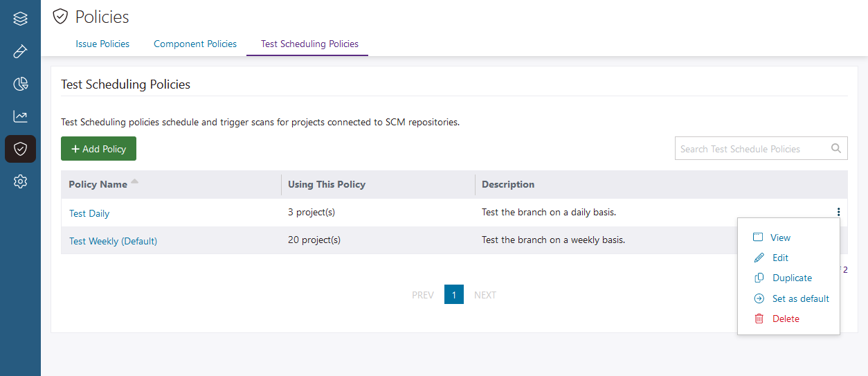
Task: Sort by Policy Name column arrow
Action: coord(134,182)
